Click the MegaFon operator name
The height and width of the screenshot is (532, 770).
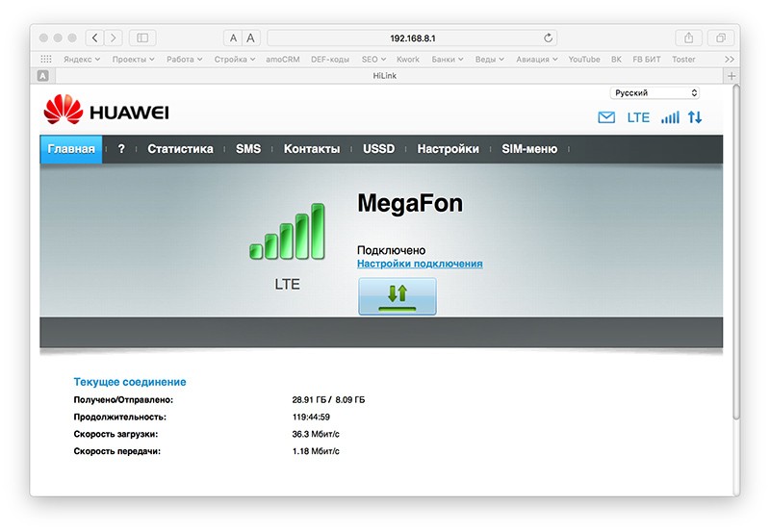pos(410,203)
